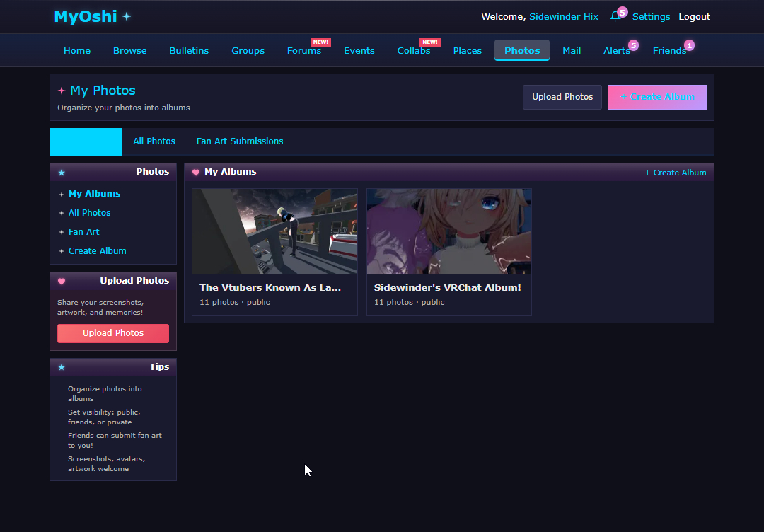The width and height of the screenshot is (764, 532).
Task: Click the header Upload Photos button
Action: point(562,97)
